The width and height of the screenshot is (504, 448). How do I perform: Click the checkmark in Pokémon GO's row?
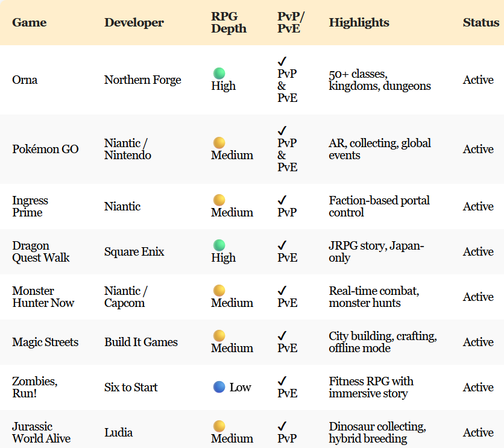(282, 131)
